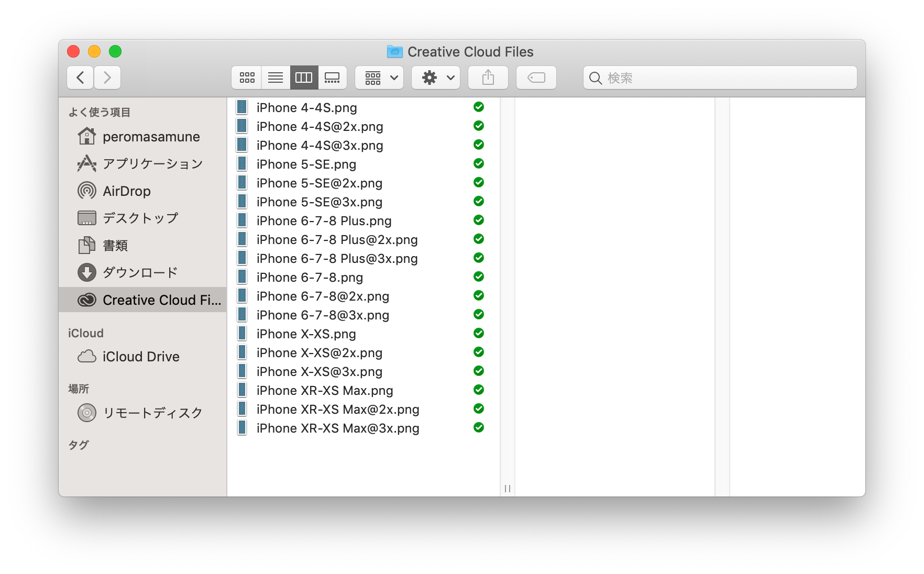Click the green zoom window button
Screen dimensions: 924x574
(115, 51)
